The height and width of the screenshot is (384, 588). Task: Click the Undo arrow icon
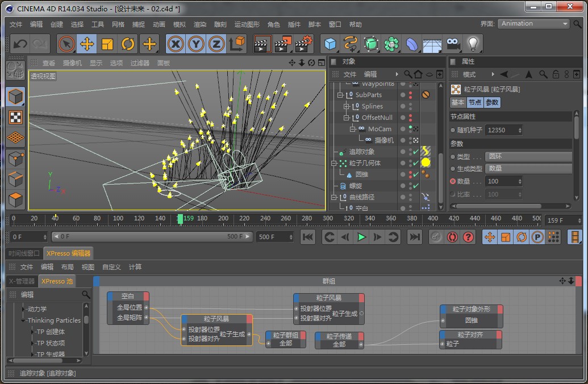tap(20, 44)
